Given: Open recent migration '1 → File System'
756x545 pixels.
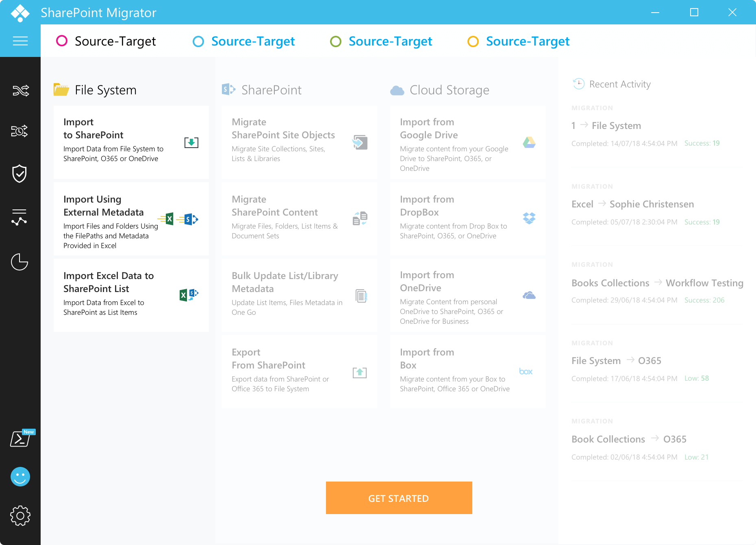Looking at the screenshot, I should (x=606, y=126).
